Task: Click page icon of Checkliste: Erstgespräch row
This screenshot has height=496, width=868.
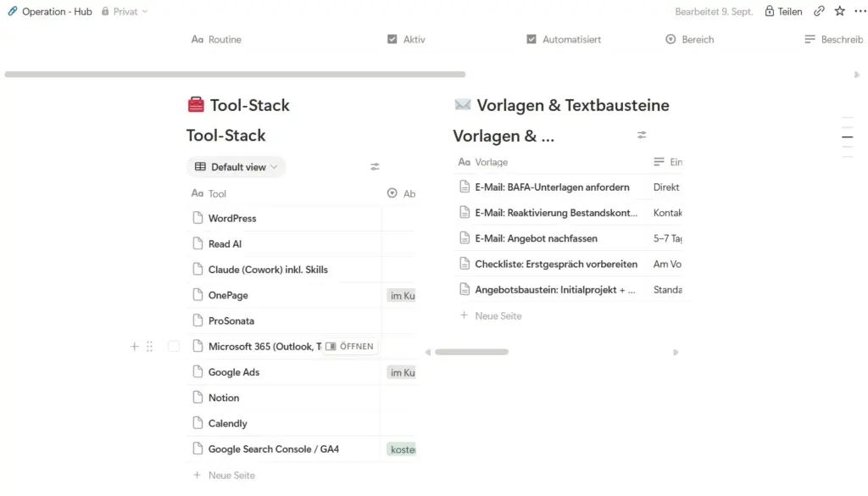Action: pos(465,264)
